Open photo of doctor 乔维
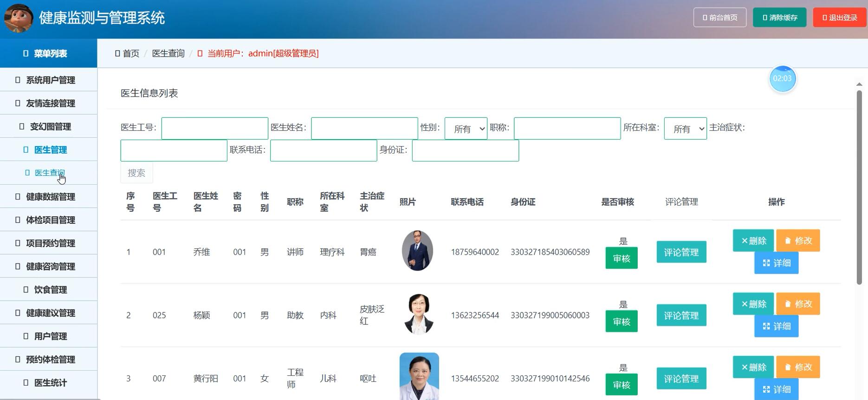Image resolution: width=868 pixels, height=400 pixels. [417, 251]
